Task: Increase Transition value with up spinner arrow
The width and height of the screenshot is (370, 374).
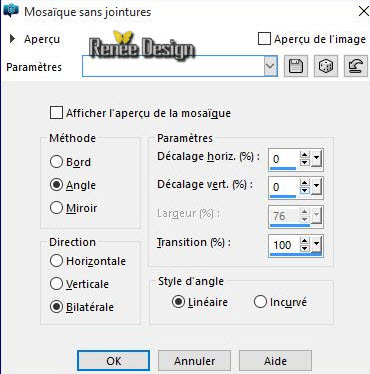Action: click(x=305, y=241)
